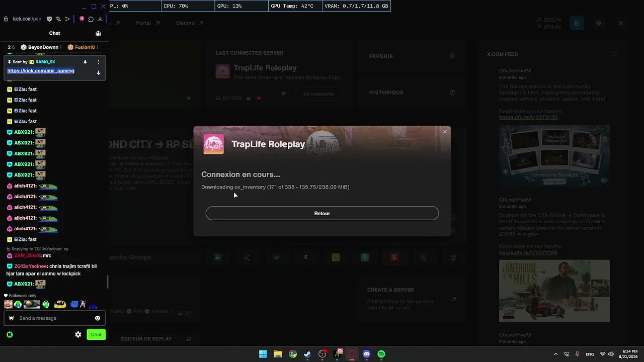The image size is (644, 362).
Task: Click the Se connecter button behind the dialog
Action: tap(318, 94)
